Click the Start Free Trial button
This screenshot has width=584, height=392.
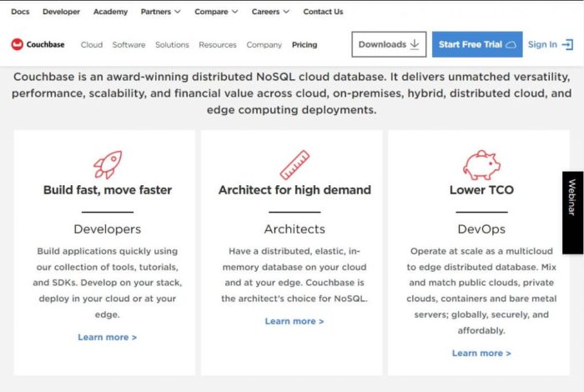477,44
